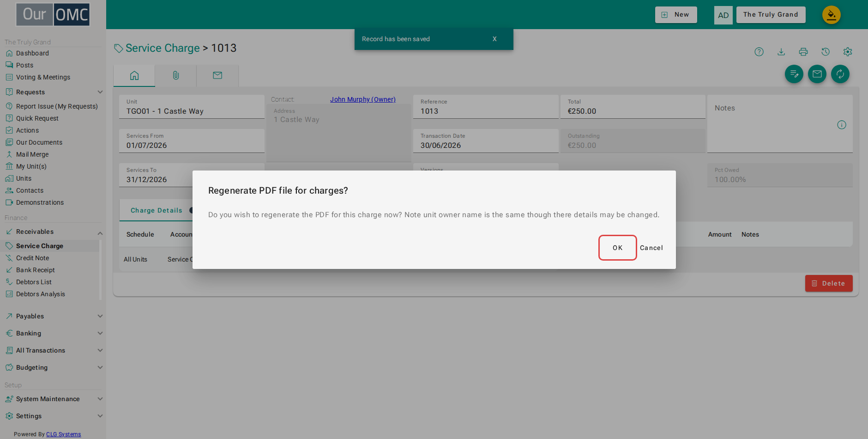Open Dashboard in the sidebar
Viewport: 868px width, 439px height.
[32, 53]
